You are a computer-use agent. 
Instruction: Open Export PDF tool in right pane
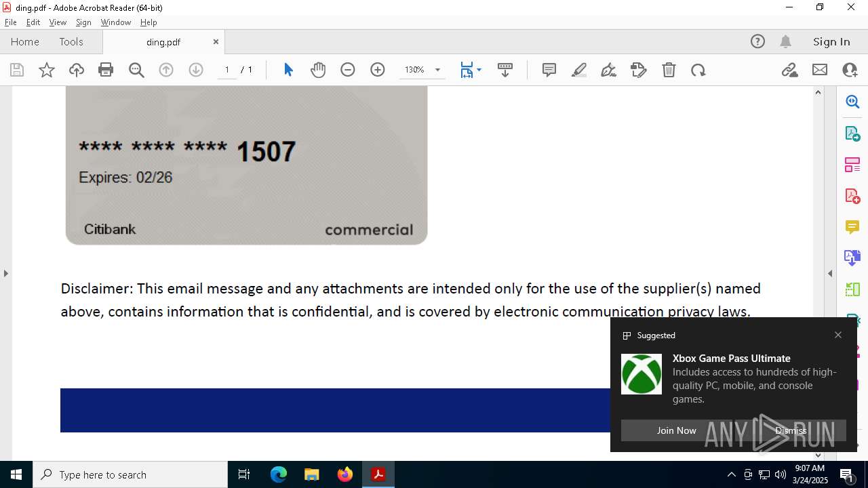tap(852, 134)
